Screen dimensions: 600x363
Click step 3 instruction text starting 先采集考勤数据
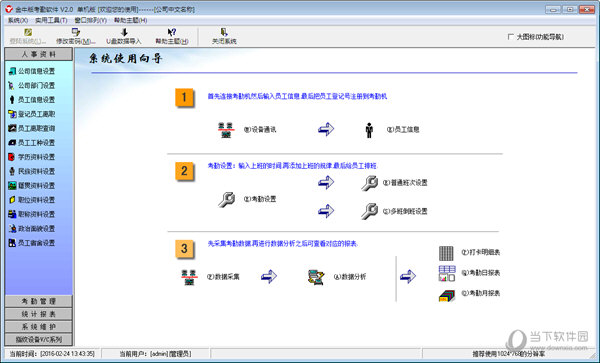[282, 244]
